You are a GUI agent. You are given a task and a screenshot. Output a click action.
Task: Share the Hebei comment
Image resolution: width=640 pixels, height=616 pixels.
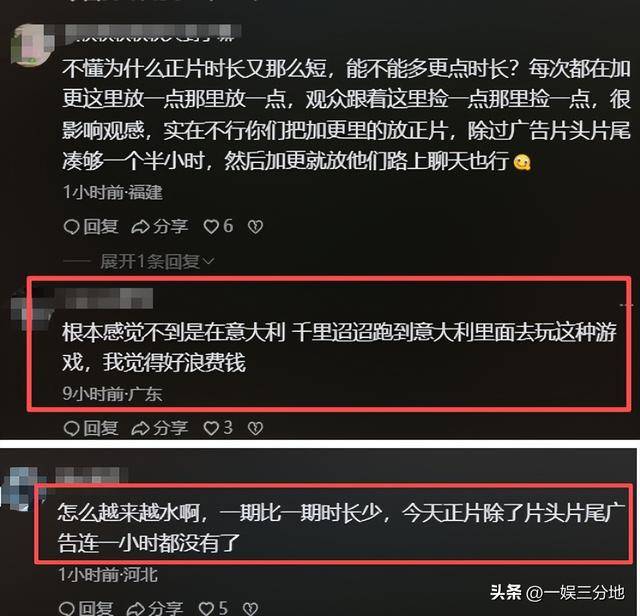click(155, 608)
